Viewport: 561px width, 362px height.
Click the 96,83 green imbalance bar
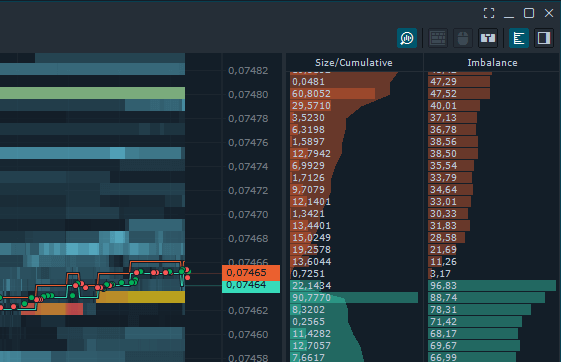pos(492,285)
